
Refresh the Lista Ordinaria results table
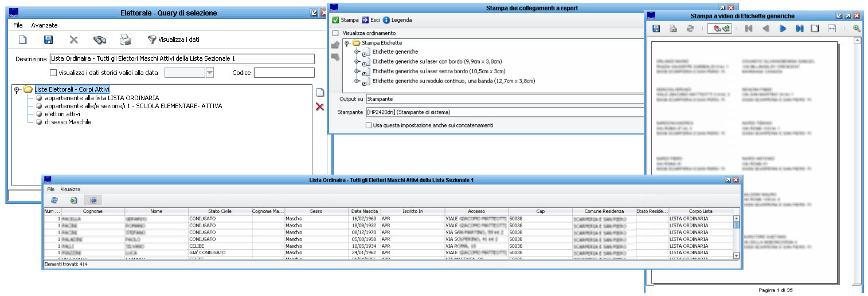54,200
